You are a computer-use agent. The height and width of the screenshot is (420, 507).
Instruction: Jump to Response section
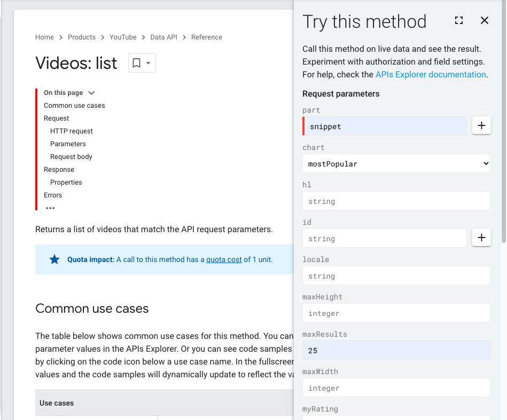[x=59, y=170]
